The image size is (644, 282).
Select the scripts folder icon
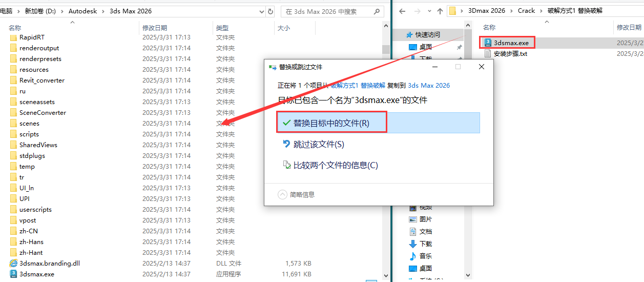click(13, 134)
